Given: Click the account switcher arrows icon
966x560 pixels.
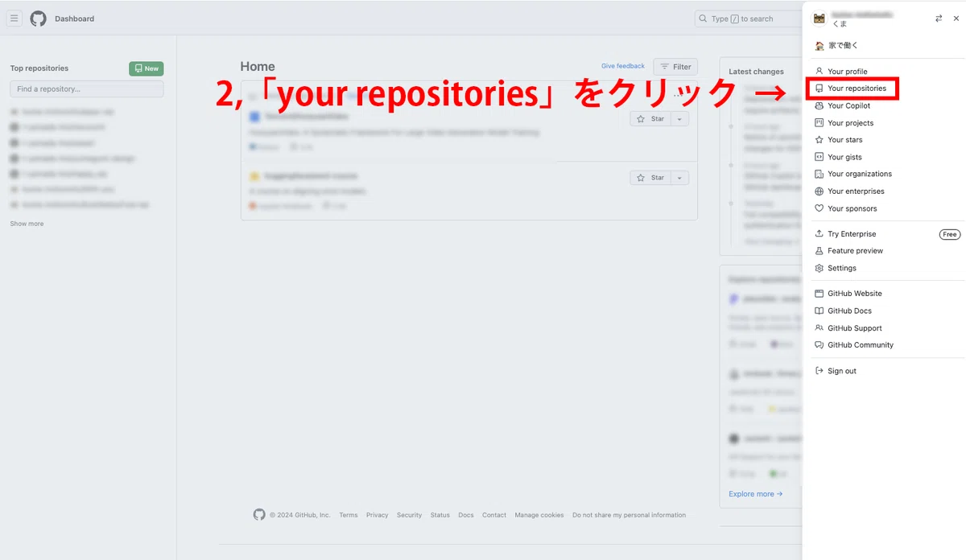Looking at the screenshot, I should tap(939, 19).
